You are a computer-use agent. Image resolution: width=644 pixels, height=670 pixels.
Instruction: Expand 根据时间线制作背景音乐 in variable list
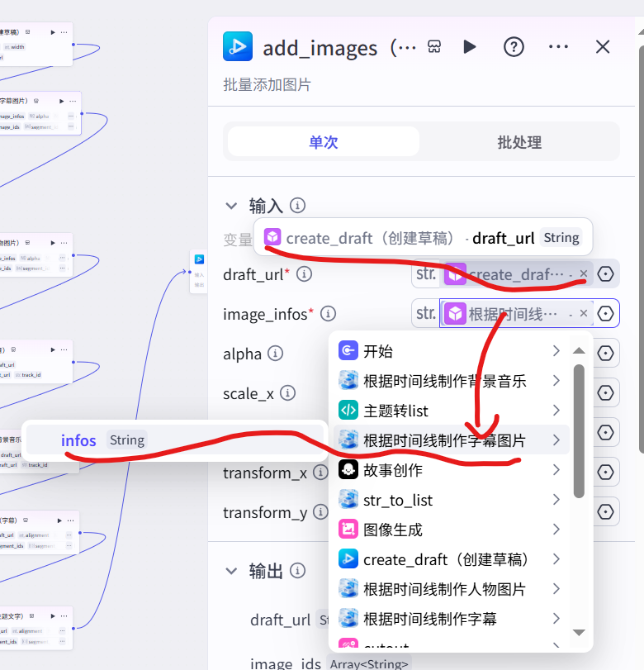tap(451, 381)
